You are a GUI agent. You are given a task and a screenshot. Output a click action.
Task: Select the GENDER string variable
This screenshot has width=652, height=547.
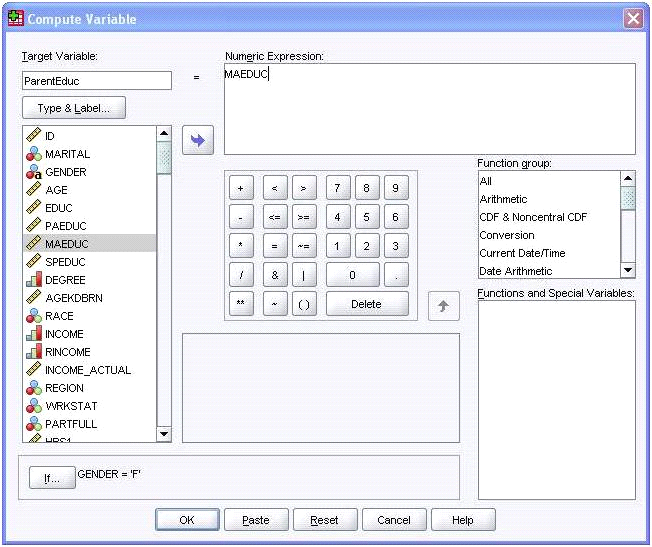[x=89, y=172]
